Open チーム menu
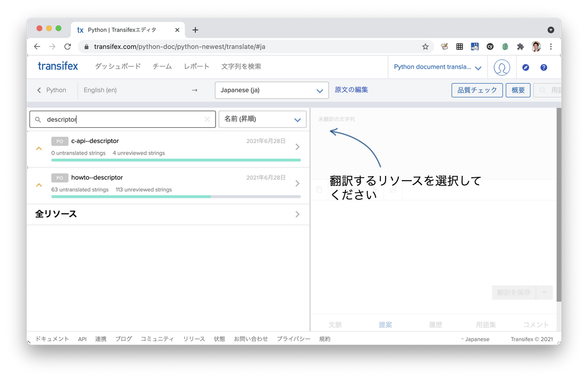Viewport: 588px width, 380px height. click(x=162, y=67)
